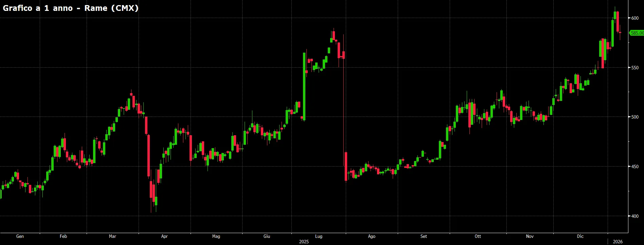Image resolution: width=644 pixels, height=245 pixels.
Task: Select the Apr month axis label
Action: click(x=164, y=236)
